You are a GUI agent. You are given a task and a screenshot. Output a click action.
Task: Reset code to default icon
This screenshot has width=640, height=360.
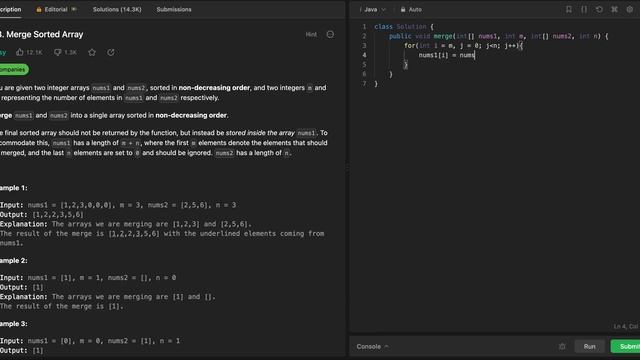tap(599, 9)
